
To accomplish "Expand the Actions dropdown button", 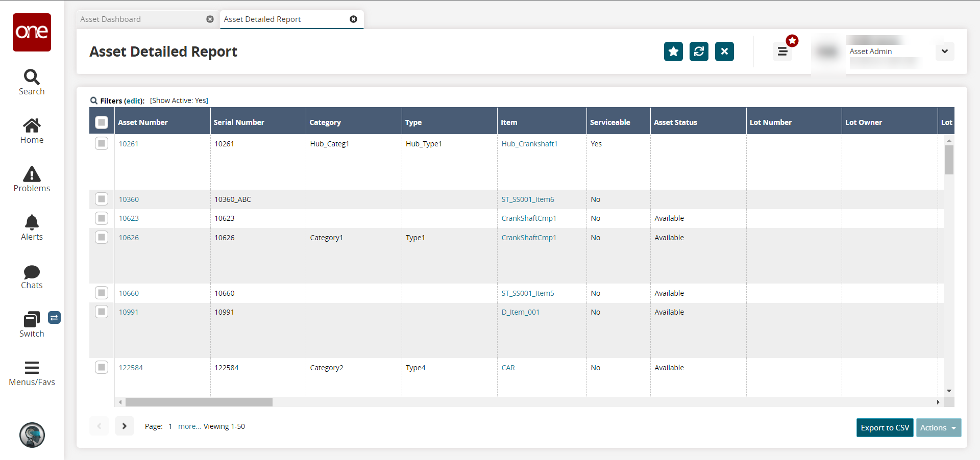I will (938, 428).
